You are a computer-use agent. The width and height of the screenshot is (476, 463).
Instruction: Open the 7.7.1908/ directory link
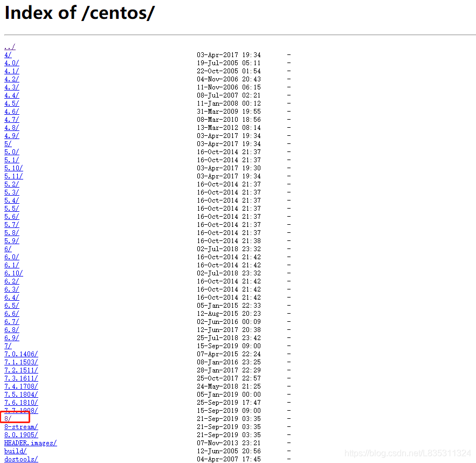(x=21, y=411)
